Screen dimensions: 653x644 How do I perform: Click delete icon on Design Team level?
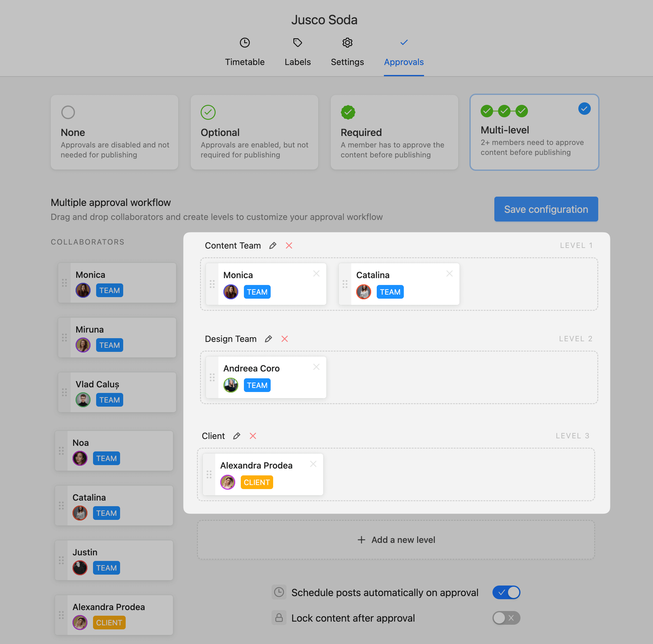[x=285, y=338]
